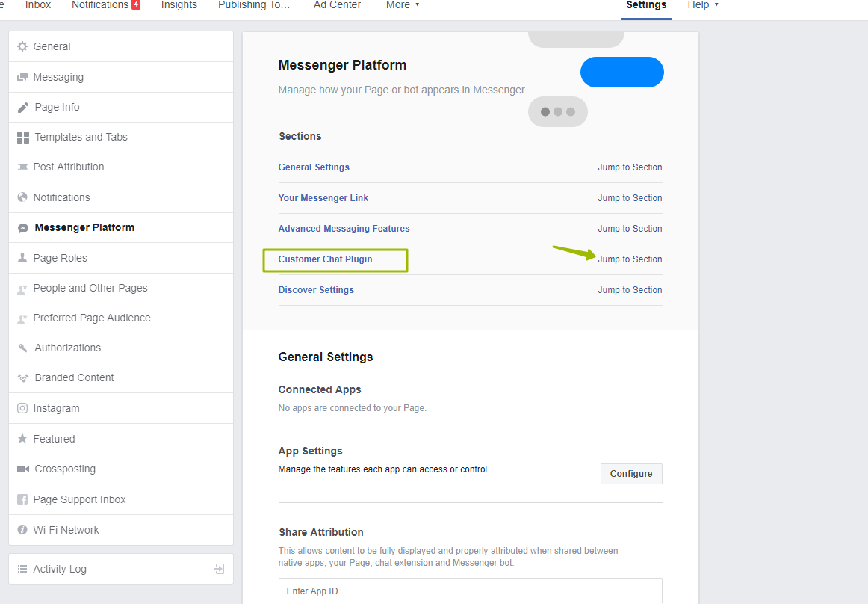Screen dimensions: 868x604
Task: Click the Page Support Inbox Facebook icon
Action: [x=22, y=499]
